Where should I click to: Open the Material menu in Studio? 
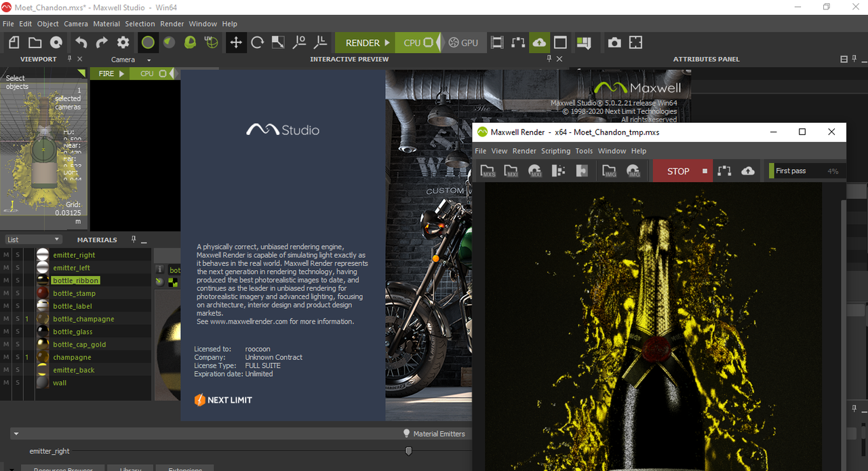106,24
